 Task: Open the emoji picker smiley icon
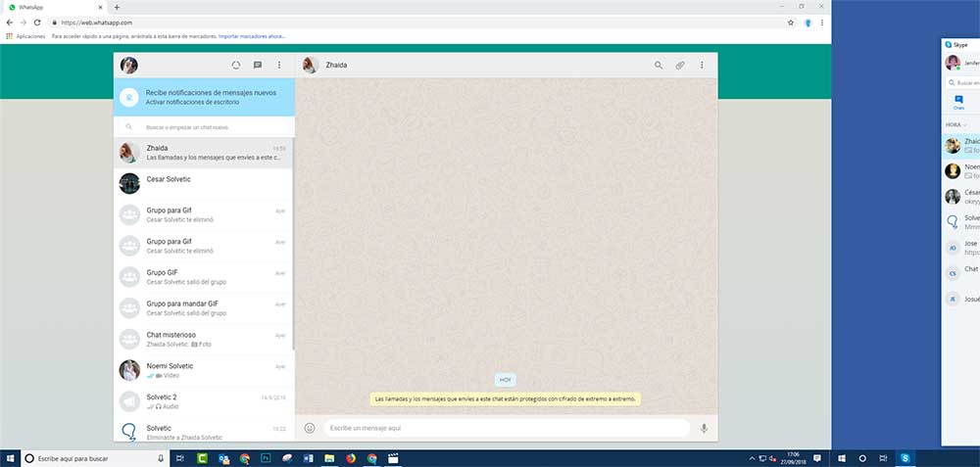pyautogui.click(x=310, y=428)
